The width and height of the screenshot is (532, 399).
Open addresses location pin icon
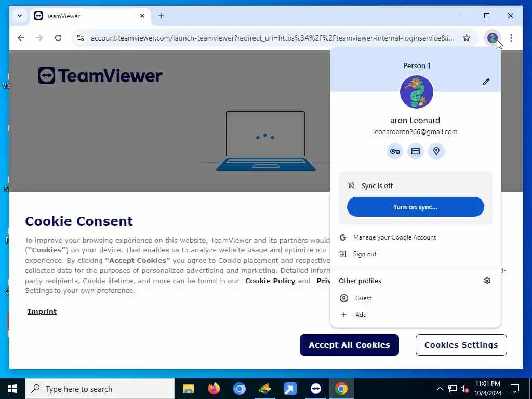(436, 151)
